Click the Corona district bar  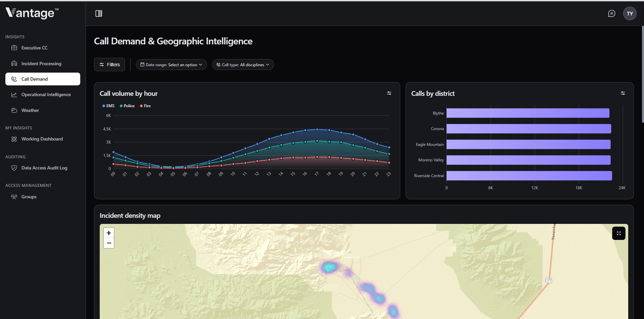pyautogui.click(x=529, y=129)
